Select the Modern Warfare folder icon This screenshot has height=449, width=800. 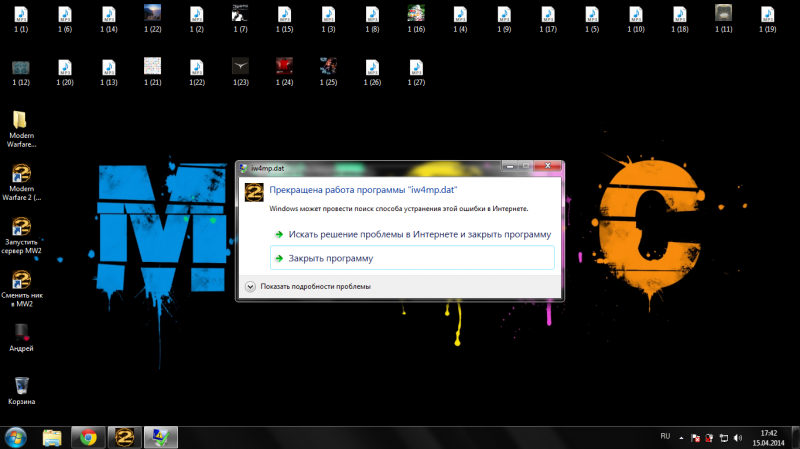(21, 130)
